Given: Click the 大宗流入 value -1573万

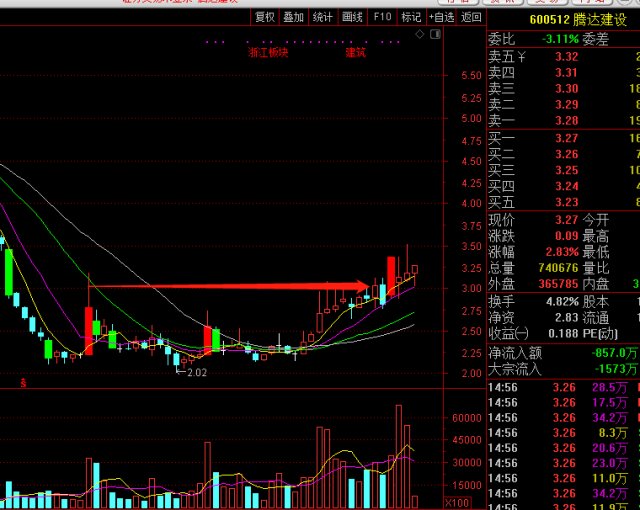Looking at the screenshot, I should (616, 369).
